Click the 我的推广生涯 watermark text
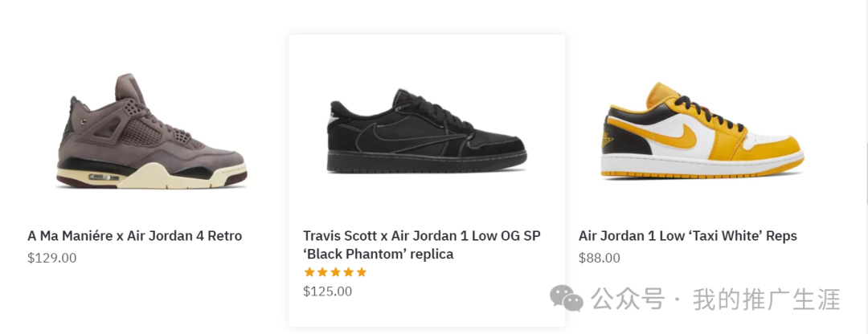The image size is (868, 334). (766, 300)
